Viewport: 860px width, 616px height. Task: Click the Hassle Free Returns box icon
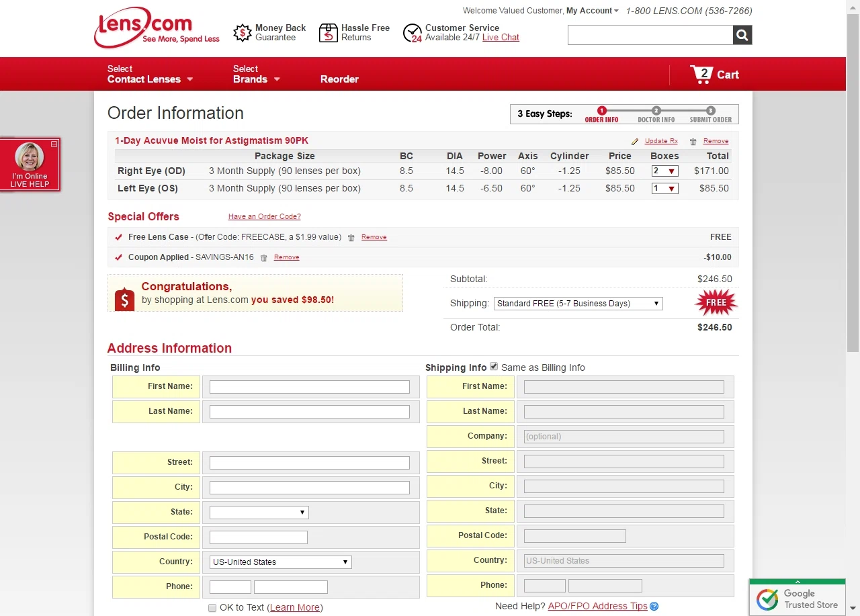[328, 33]
